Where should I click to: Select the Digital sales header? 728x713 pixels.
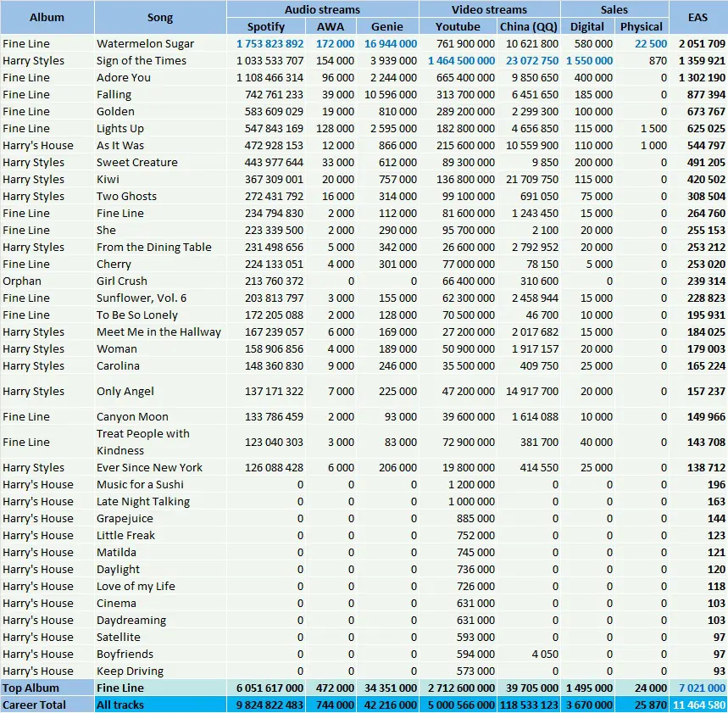[x=587, y=26]
